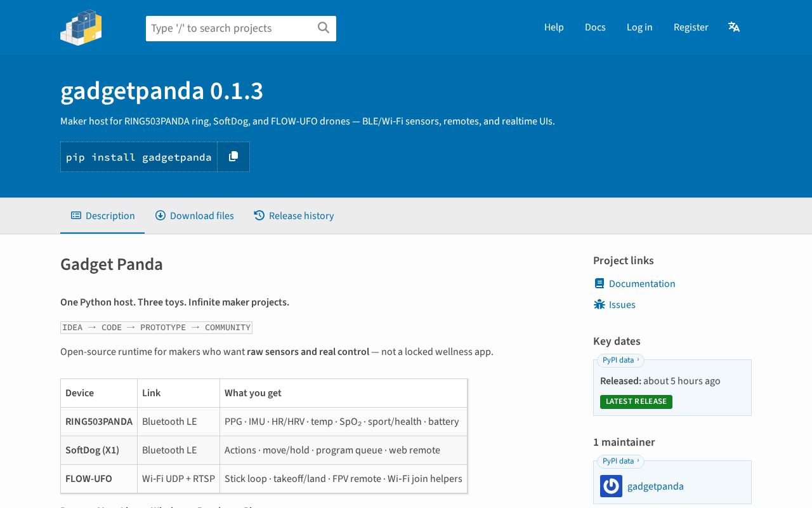Open the Issues project link
Viewport: 812px width, 508px height.
(x=622, y=304)
